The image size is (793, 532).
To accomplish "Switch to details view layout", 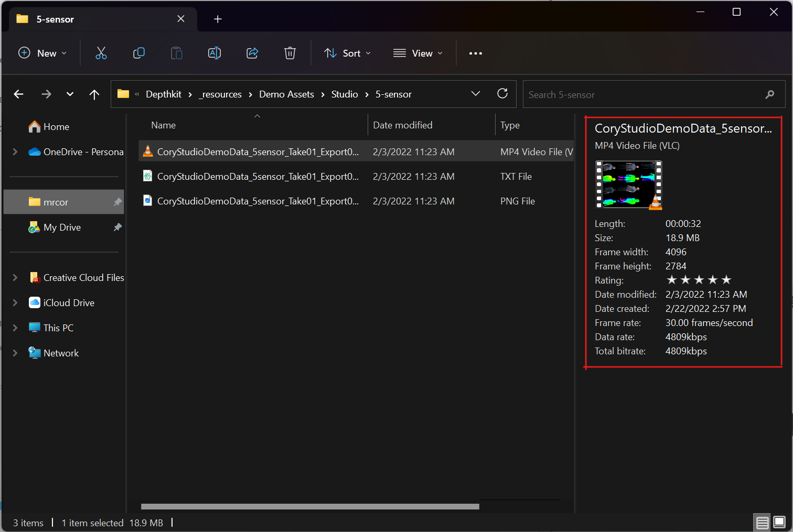I will 762,523.
